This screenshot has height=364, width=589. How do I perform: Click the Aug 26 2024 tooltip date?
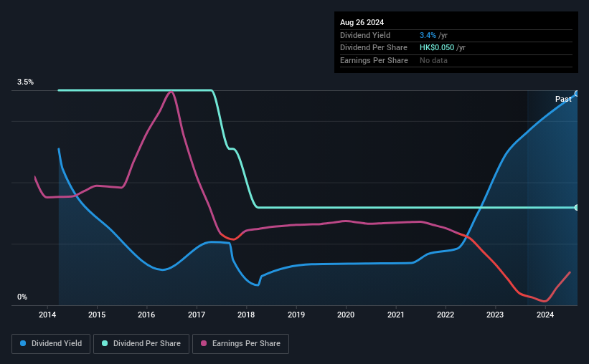click(362, 22)
